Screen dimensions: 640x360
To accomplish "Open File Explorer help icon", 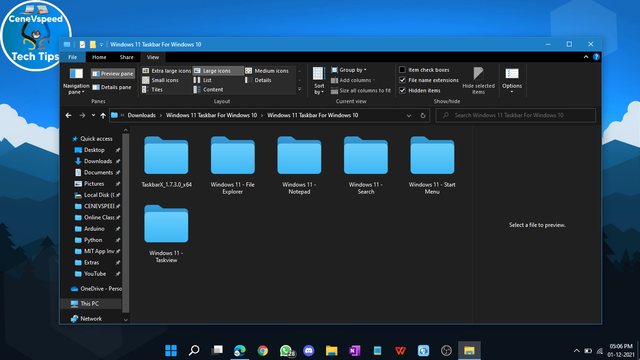I will tap(596, 57).
